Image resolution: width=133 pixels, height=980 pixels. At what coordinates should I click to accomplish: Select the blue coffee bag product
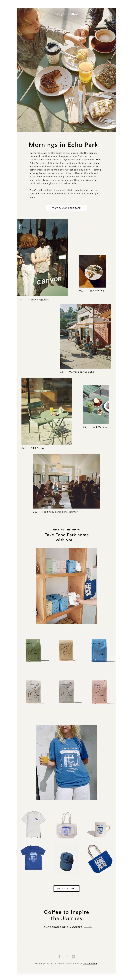tap(99, 650)
